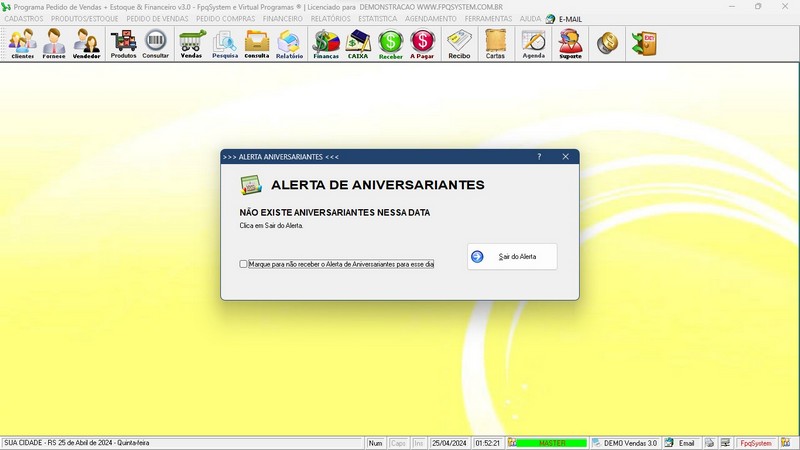Open the Clientes toolbar icon
800x450 pixels.
coord(22,44)
